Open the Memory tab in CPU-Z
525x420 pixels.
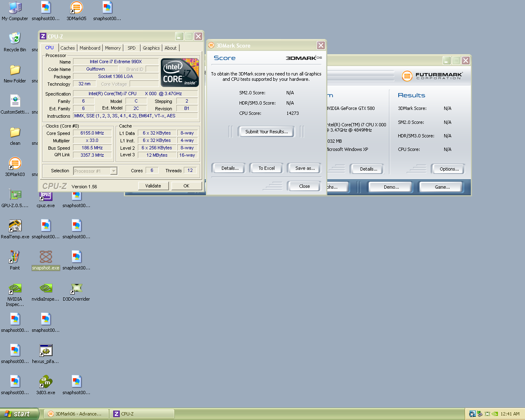(x=113, y=48)
